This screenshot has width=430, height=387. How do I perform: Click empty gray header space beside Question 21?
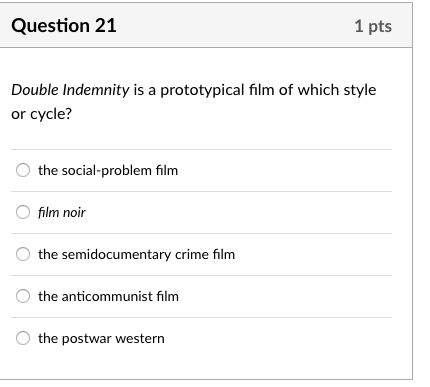233,25
